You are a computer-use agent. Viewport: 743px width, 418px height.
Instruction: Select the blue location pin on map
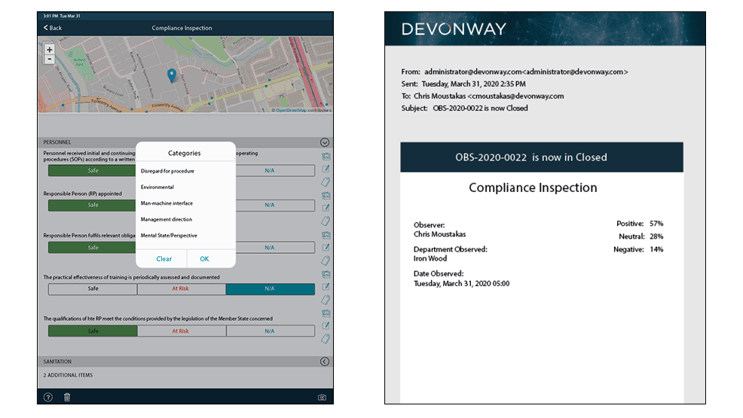click(x=172, y=75)
